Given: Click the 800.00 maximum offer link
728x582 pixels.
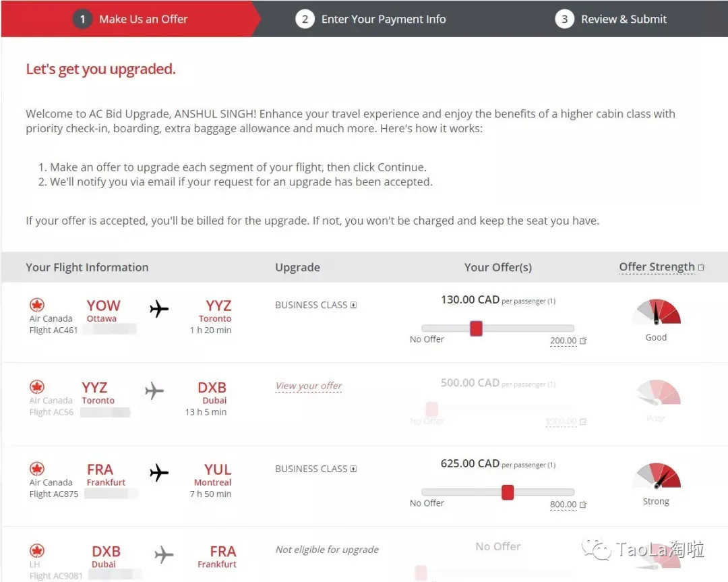Looking at the screenshot, I should tap(563, 504).
